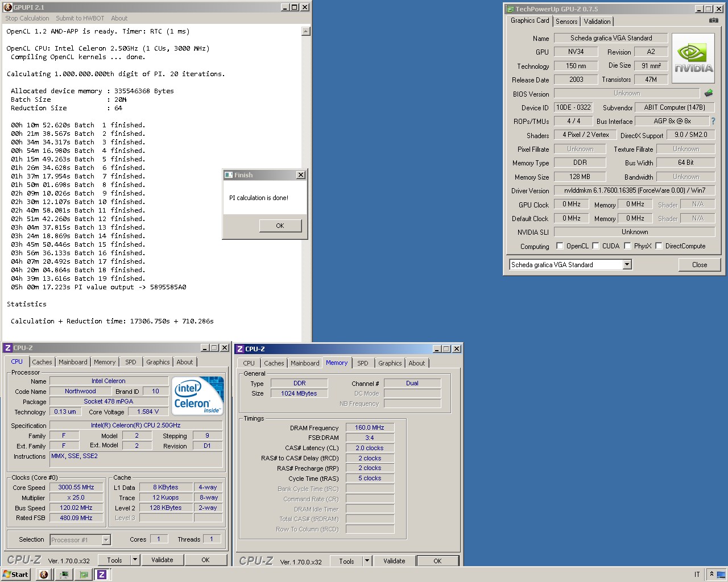Switch to GPU-Z Sensors tab
This screenshot has width=728, height=582.
click(x=566, y=22)
